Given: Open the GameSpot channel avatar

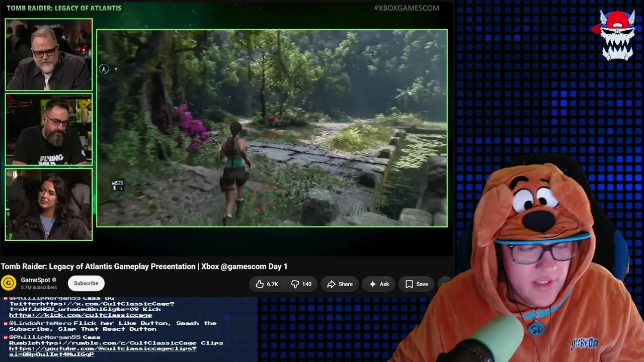Looking at the screenshot, I should point(9,283).
